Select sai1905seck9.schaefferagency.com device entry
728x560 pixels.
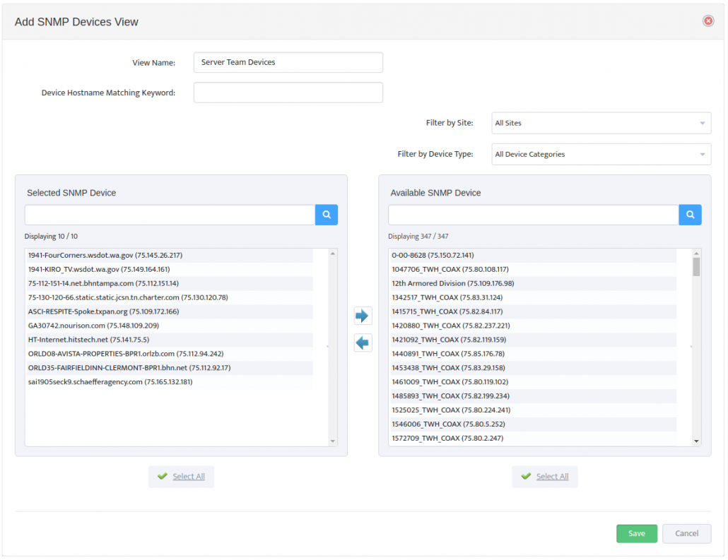(x=110, y=382)
